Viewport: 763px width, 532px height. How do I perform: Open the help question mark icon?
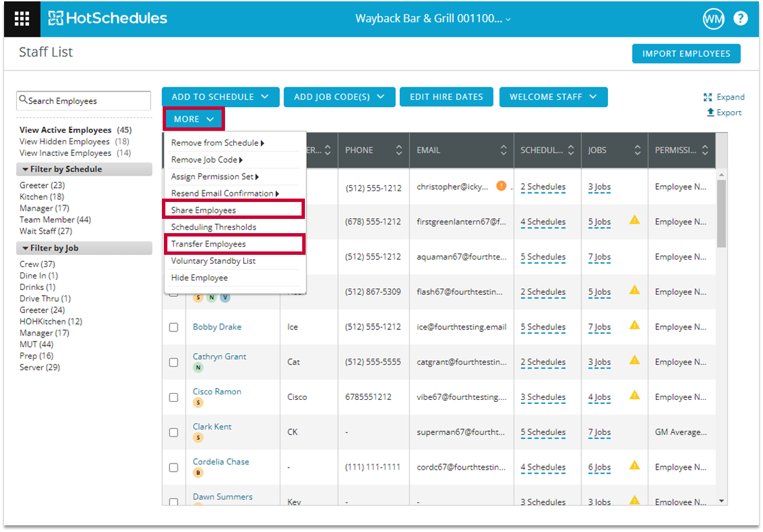(x=741, y=18)
